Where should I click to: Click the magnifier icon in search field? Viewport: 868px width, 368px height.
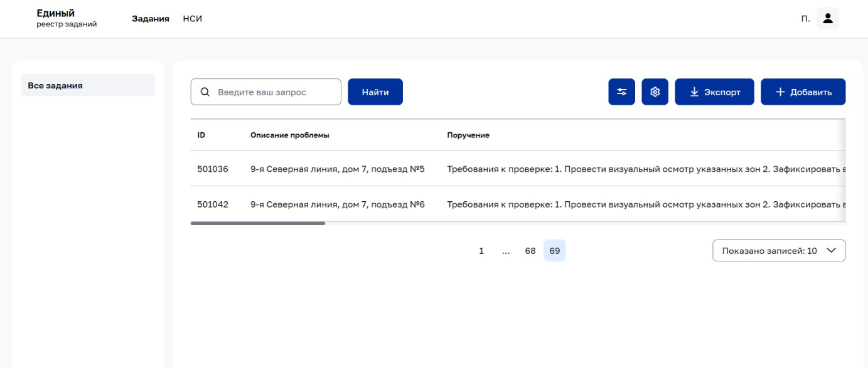coord(205,92)
